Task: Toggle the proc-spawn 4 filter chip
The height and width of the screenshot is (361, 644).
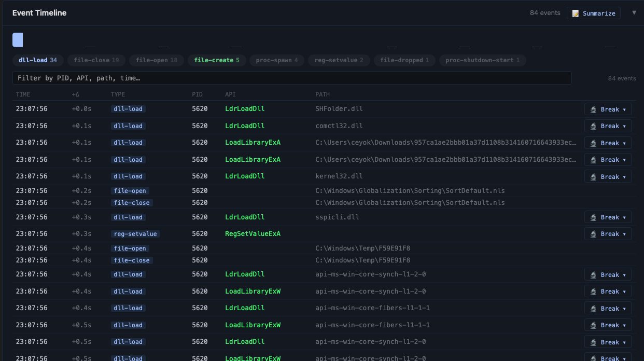Action: point(277,60)
